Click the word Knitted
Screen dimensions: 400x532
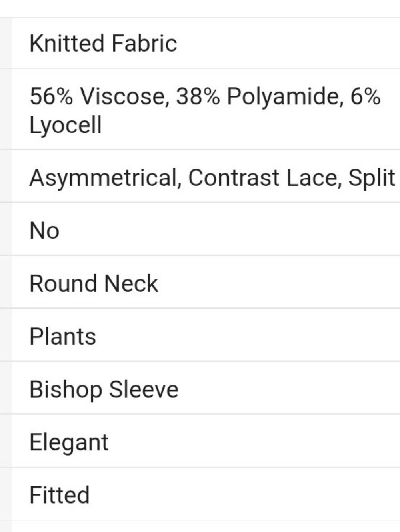[x=67, y=43]
